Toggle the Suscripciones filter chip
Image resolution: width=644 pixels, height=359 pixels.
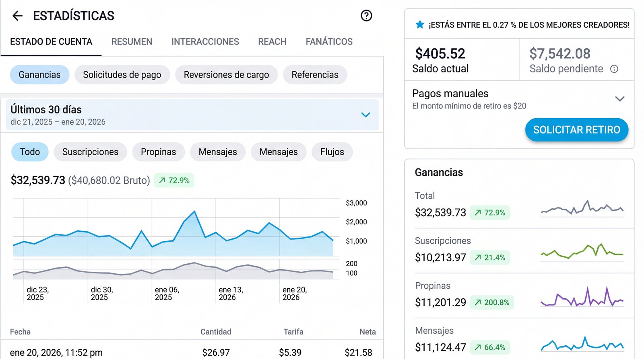point(90,152)
